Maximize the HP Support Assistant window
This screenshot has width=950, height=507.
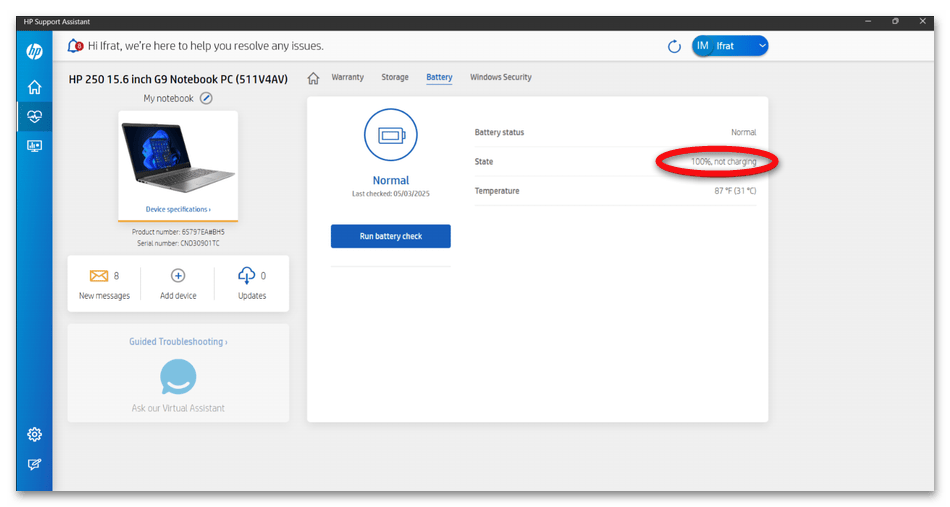pyautogui.click(x=895, y=21)
